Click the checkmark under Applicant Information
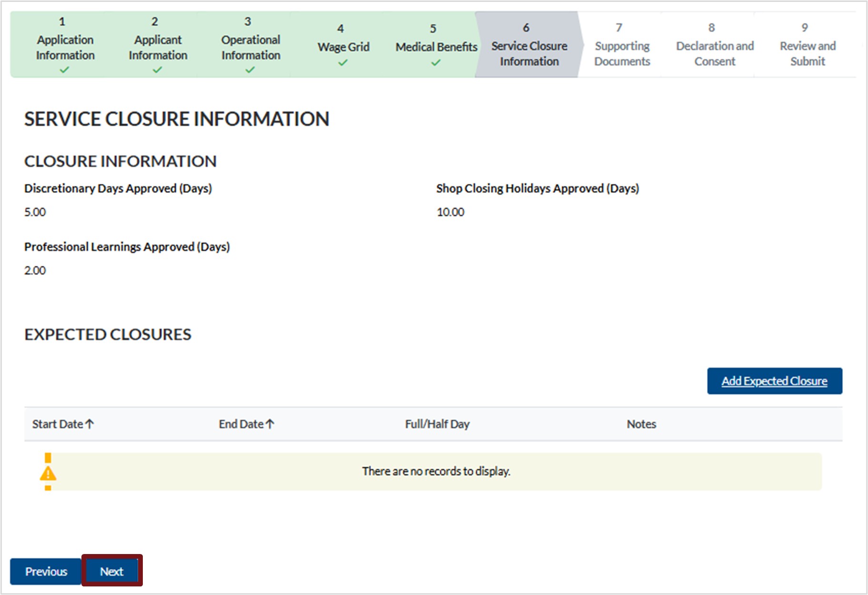 tap(158, 70)
